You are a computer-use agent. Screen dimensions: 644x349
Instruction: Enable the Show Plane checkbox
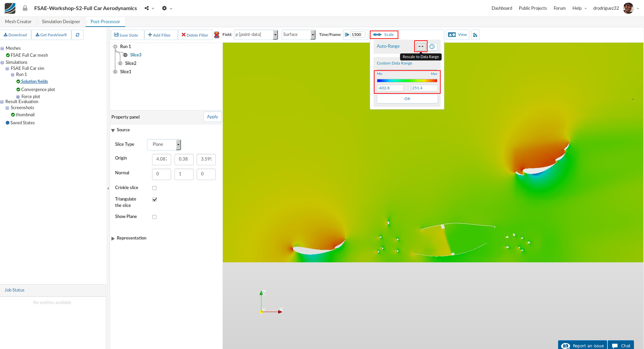click(154, 217)
